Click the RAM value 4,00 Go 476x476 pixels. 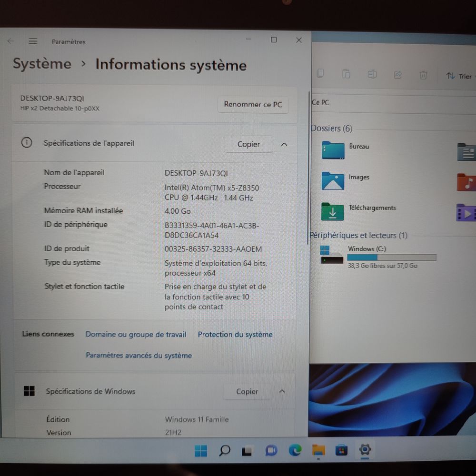177,211
